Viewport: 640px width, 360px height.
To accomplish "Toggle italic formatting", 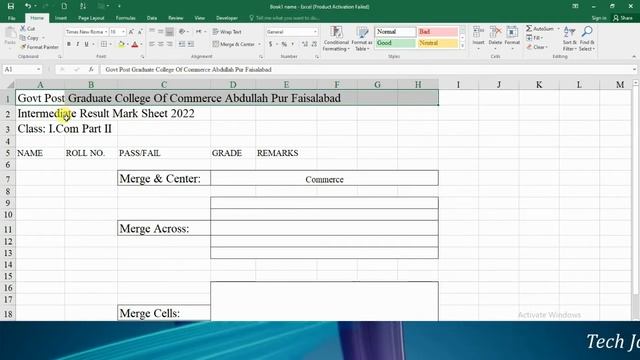I will pos(78,44).
